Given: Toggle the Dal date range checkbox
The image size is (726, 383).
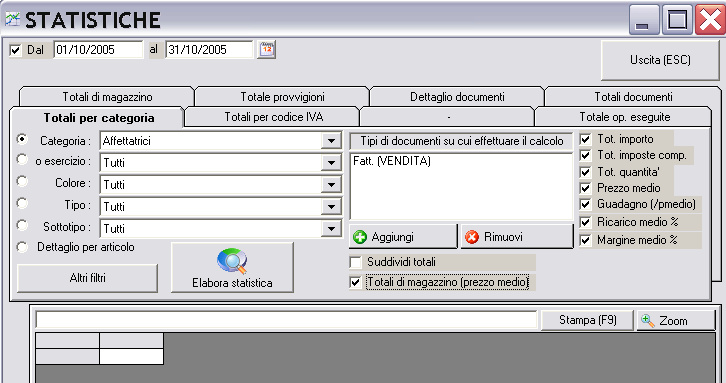Looking at the screenshot, I should click(x=15, y=50).
